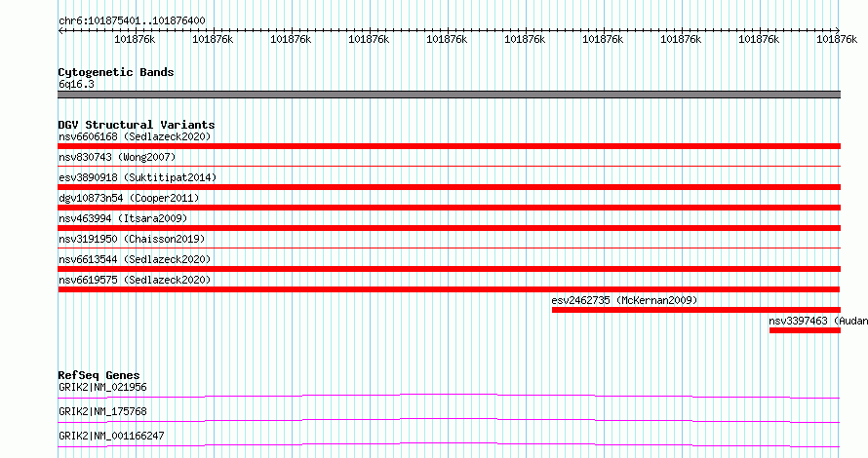The height and width of the screenshot is (458, 868).
Task: Click the nsv830743 (Wong2007) label
Action: [117, 157]
